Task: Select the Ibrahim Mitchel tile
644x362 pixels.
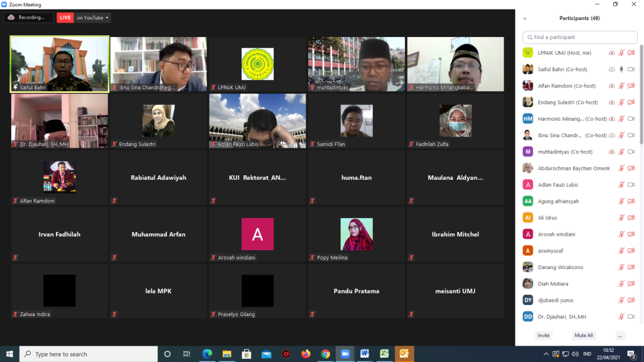Action: (455, 234)
